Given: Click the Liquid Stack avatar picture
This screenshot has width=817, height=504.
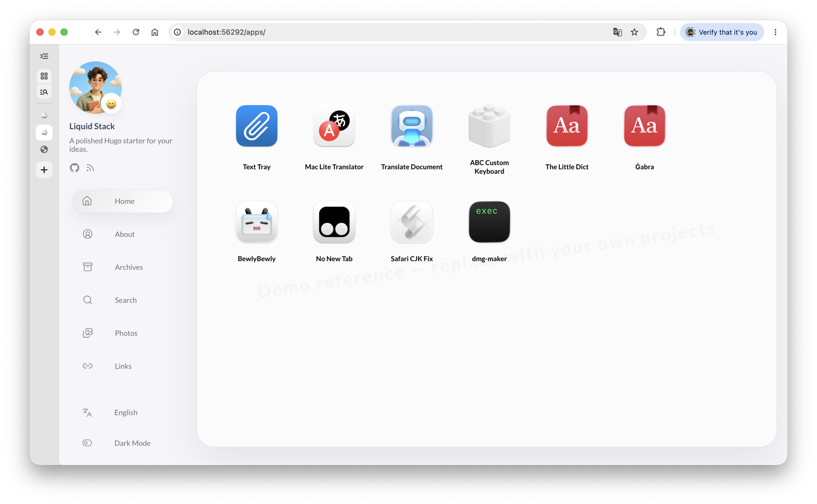Looking at the screenshot, I should 95,87.
